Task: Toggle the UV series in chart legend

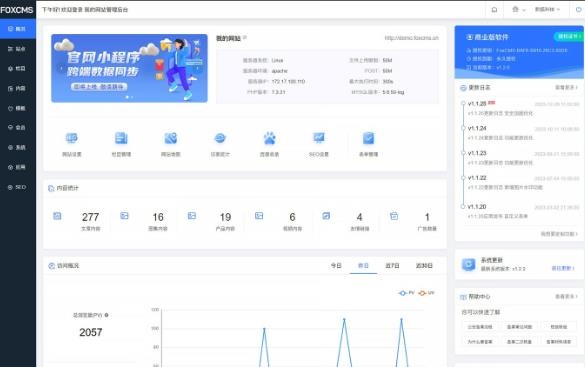Action: click(426, 293)
